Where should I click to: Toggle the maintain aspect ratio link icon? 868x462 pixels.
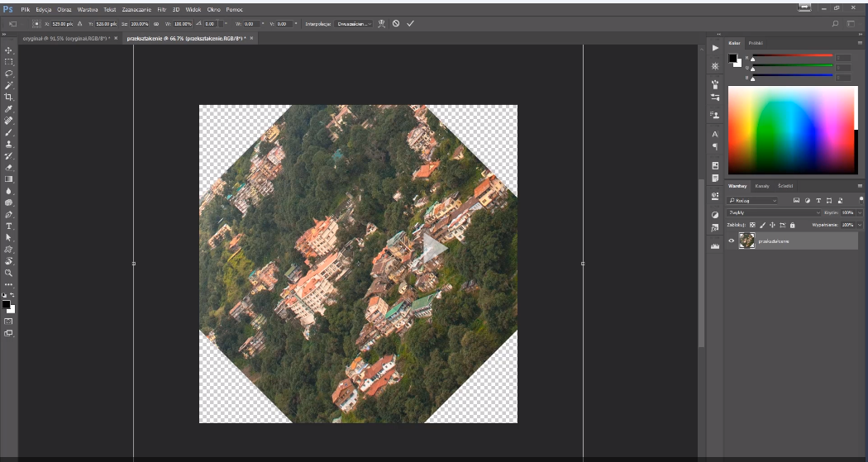(156, 24)
